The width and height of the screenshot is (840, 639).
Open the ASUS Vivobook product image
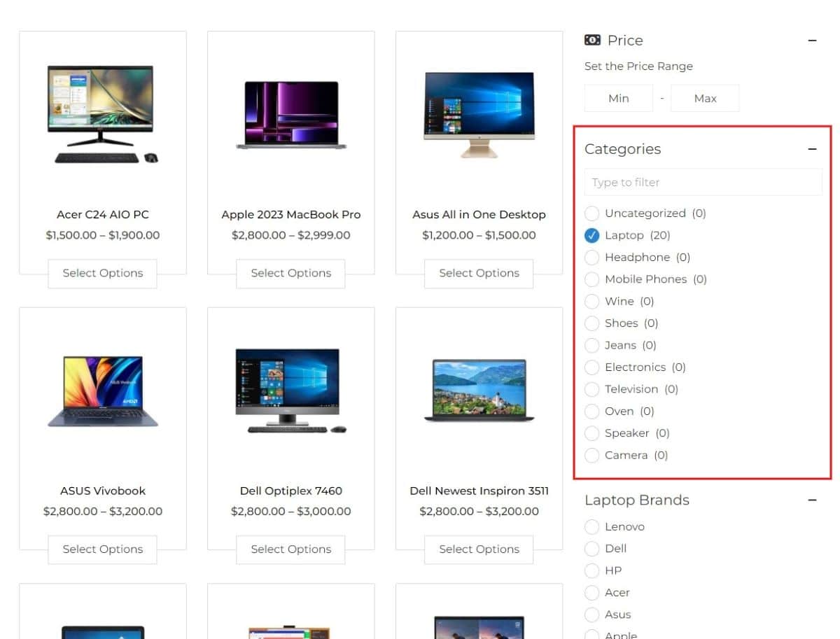click(x=103, y=391)
